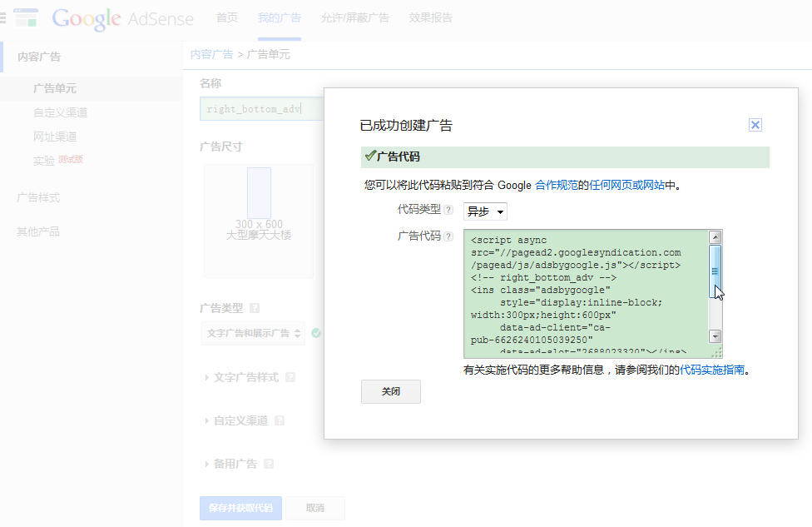Open the 文字广告和展示广告 ad type dropdown
The height and width of the screenshot is (527, 812).
[x=253, y=333]
